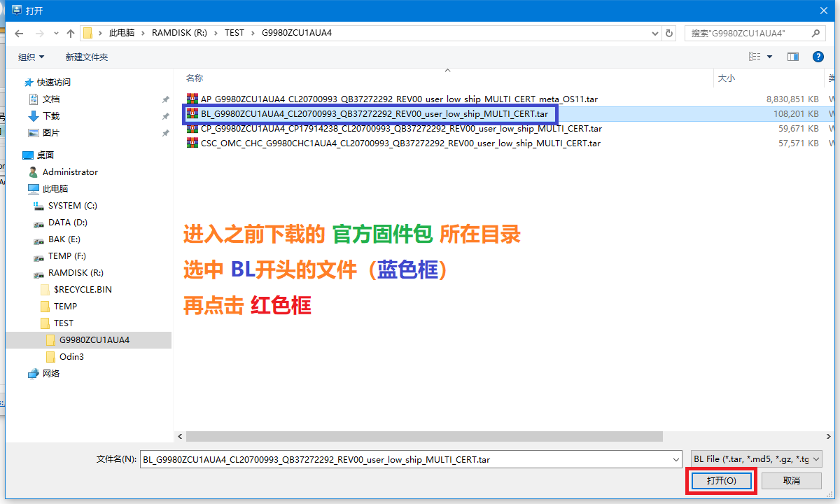840x504 pixels.
Task: Click the Desktop icon (桌面)
Action: click(28, 155)
